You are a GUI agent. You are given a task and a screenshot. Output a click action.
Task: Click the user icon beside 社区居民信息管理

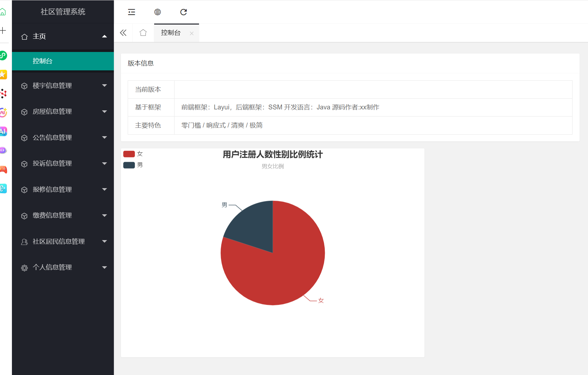tap(24, 242)
